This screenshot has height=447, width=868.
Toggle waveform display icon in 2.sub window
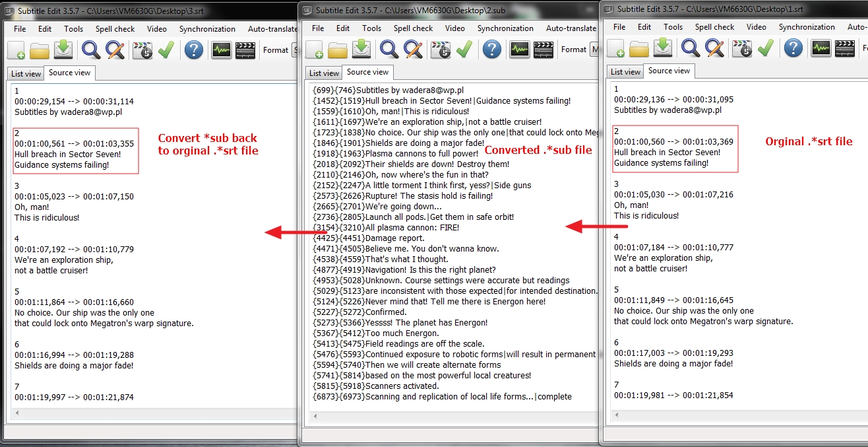click(520, 50)
